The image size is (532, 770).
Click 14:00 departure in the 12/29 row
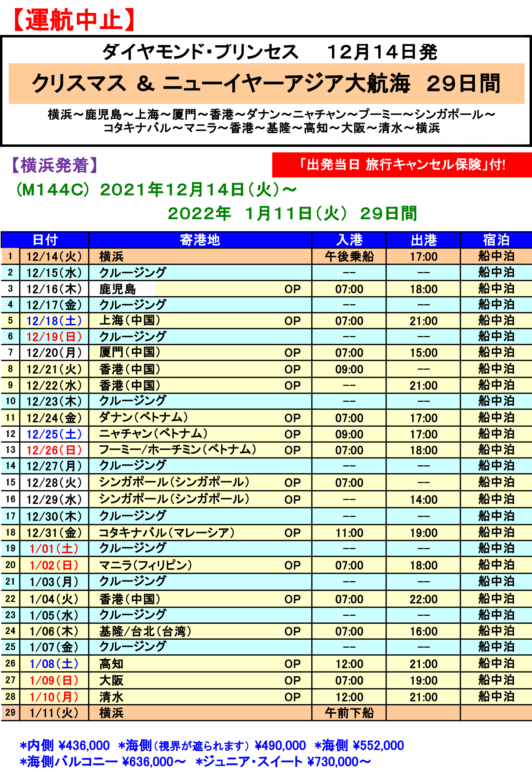[x=424, y=500]
